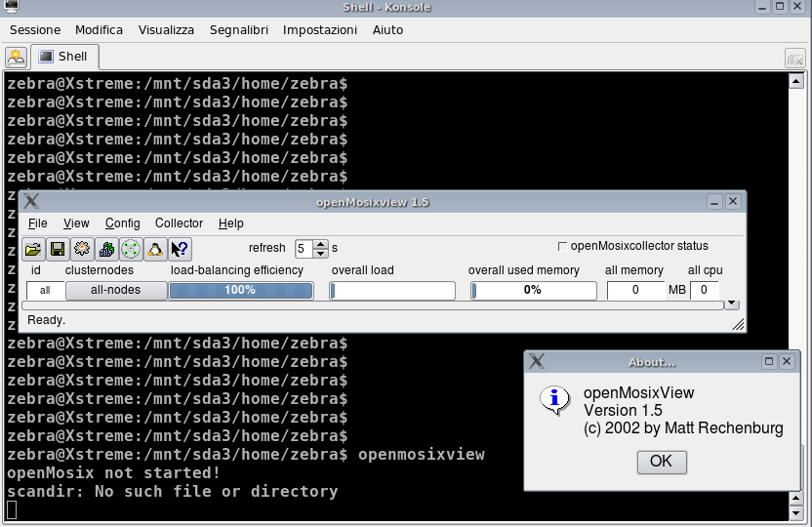Click '(c) 2002 by Matt Rechenburg' text
Screen dimensions: 812x527
[x=683, y=428]
